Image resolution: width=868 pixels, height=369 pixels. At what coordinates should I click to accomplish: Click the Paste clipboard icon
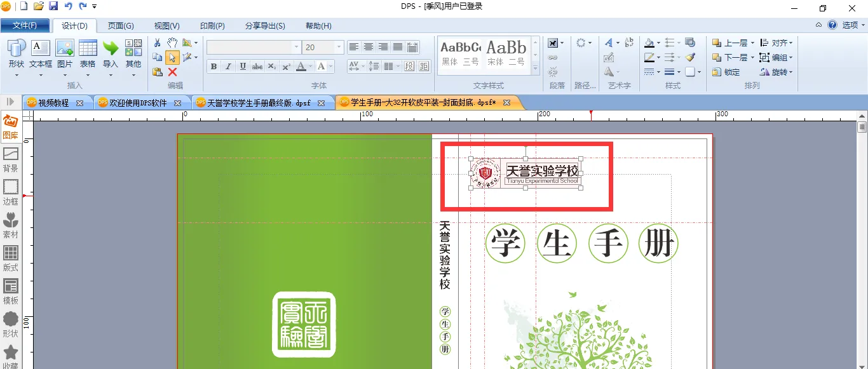[x=157, y=72]
